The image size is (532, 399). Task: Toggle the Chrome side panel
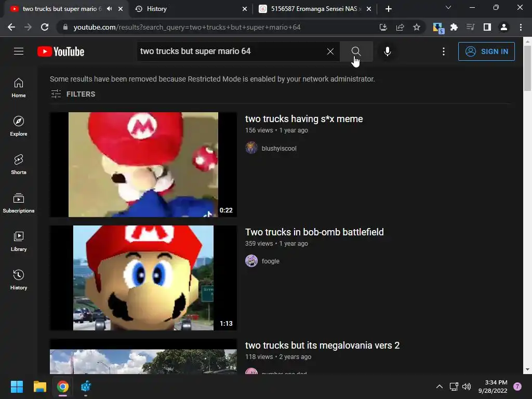coord(487,27)
